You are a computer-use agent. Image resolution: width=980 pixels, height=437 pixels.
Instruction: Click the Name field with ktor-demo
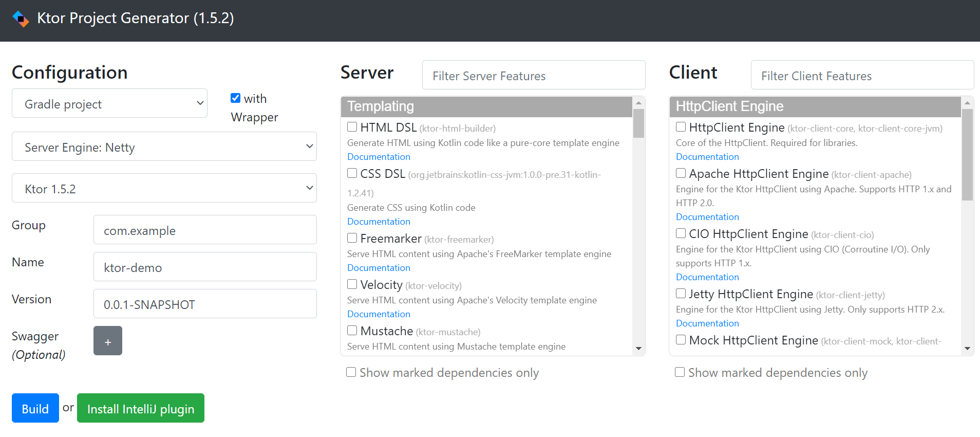pos(205,267)
